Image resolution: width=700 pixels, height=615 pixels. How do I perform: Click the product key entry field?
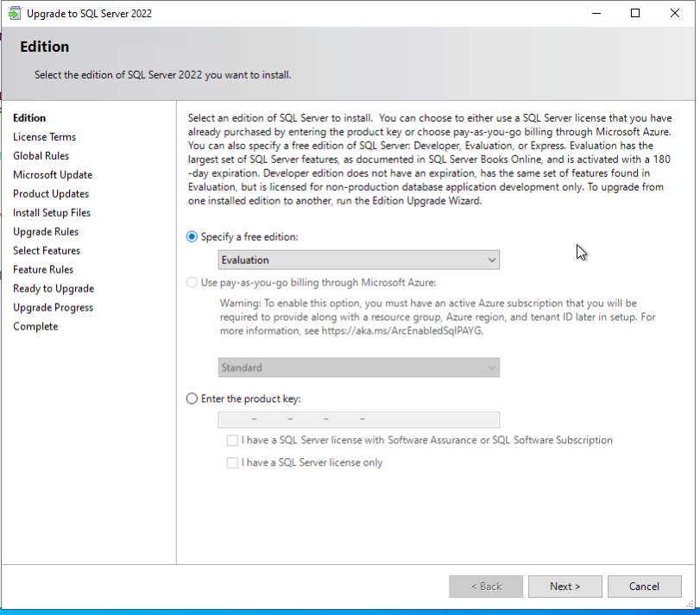[x=358, y=419]
